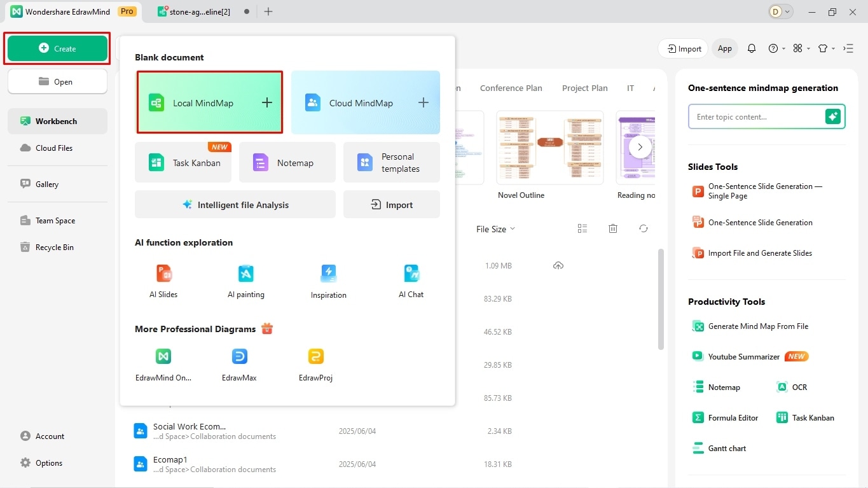Select the Project Plan template tab
868x488 pixels.
[585, 88]
